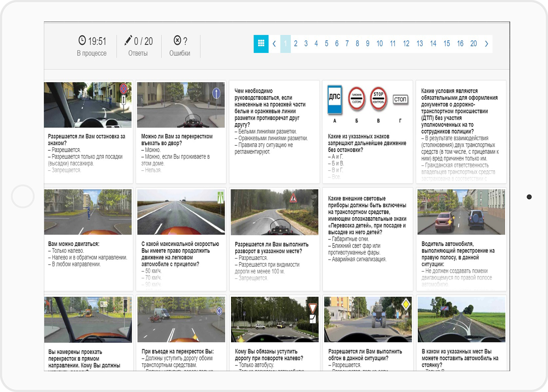This screenshot has height=392, width=548.
Task: Open question about 'Перевозка детей' light devices
Action: point(368,239)
